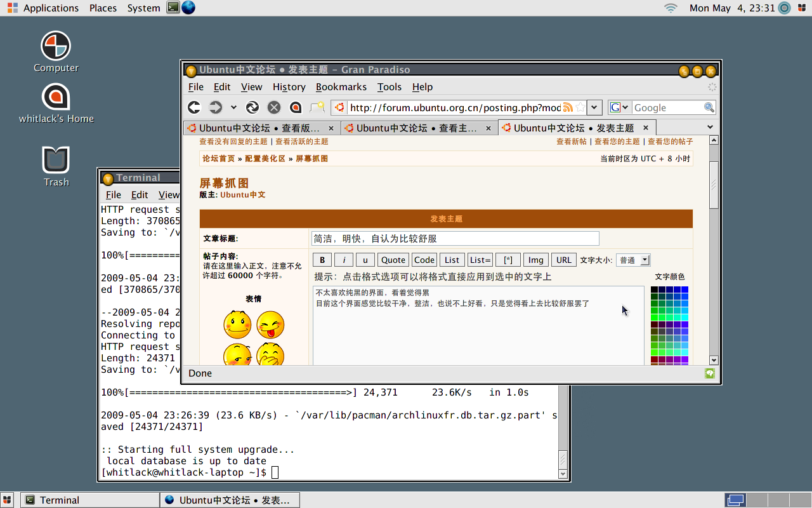Click the Ubuntu favicon in address bar

tap(340, 107)
